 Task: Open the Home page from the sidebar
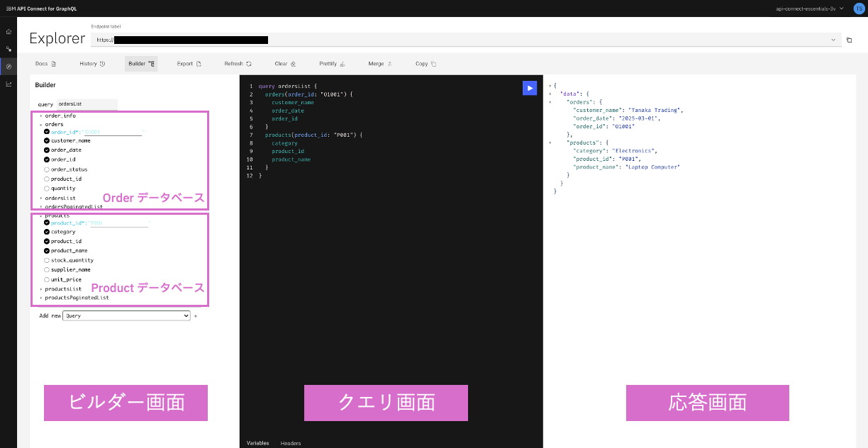(9, 32)
